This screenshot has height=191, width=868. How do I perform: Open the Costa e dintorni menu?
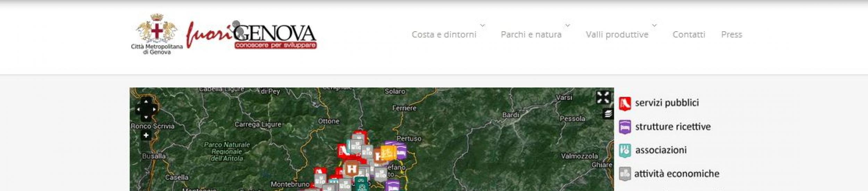coord(444,34)
